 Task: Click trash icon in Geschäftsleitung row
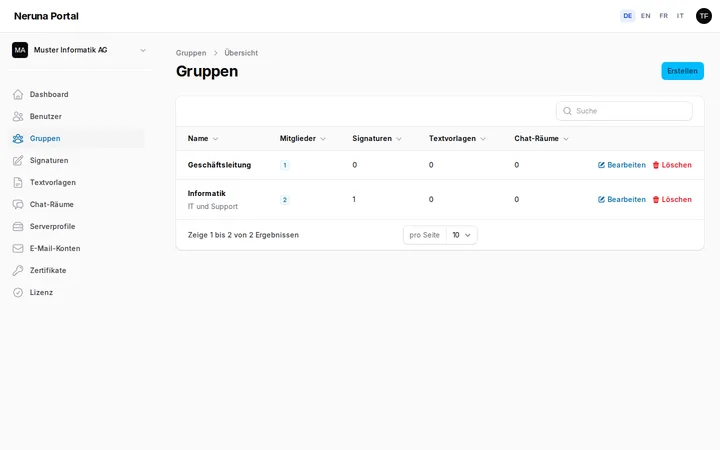tap(656, 165)
